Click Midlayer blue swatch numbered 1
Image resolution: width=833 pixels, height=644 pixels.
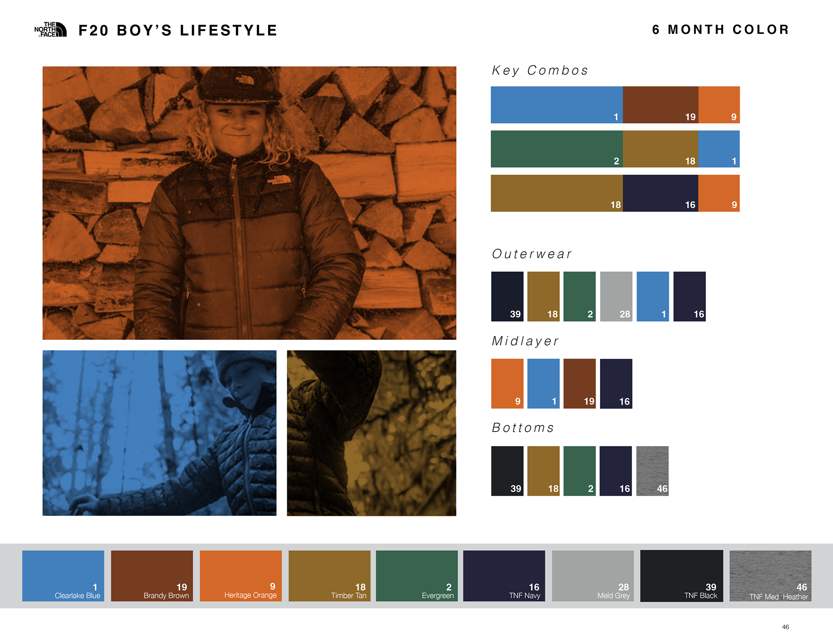(544, 384)
